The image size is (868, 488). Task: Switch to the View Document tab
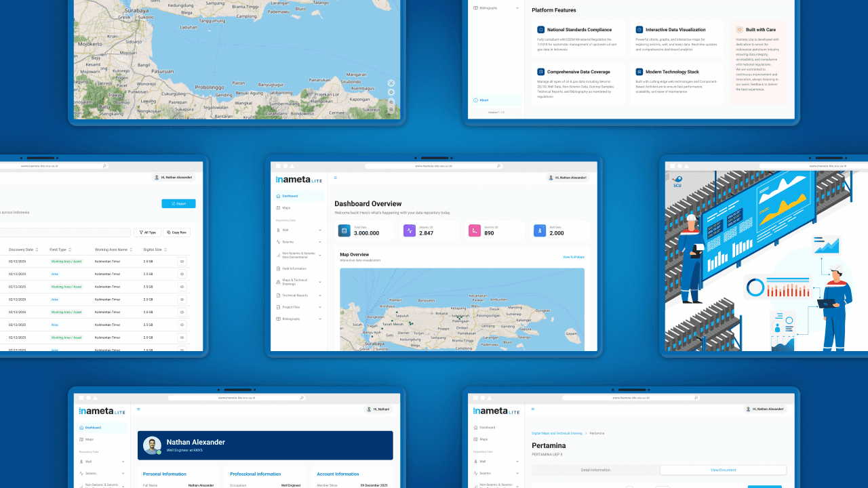coord(723,470)
